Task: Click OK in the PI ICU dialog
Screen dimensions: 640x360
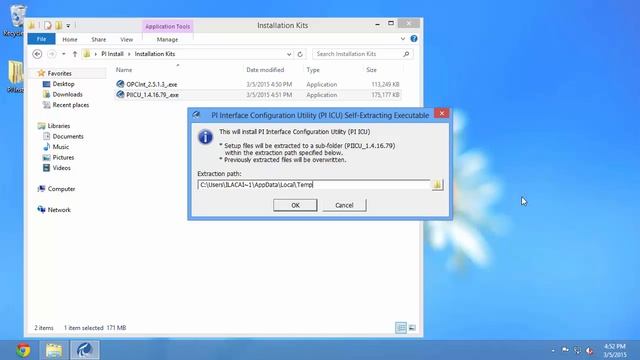Action: click(x=295, y=205)
